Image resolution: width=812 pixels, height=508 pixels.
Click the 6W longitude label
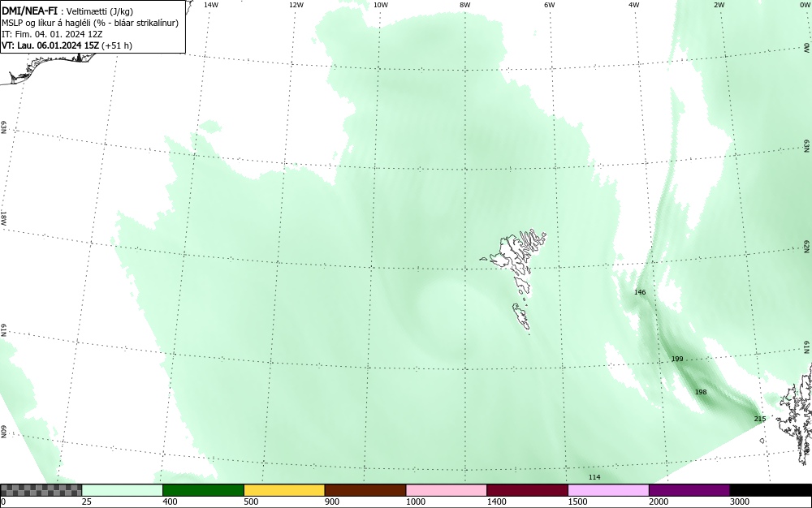click(x=550, y=5)
